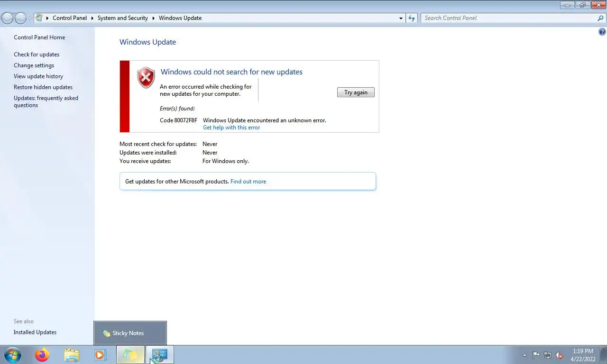Click the search magnifier icon

point(601,18)
